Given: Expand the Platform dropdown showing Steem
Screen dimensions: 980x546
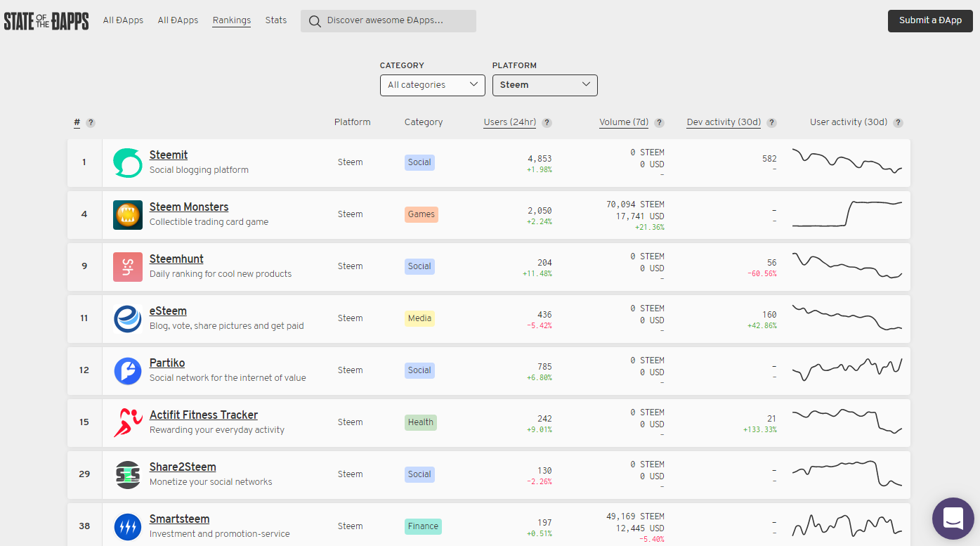Looking at the screenshot, I should tap(545, 85).
